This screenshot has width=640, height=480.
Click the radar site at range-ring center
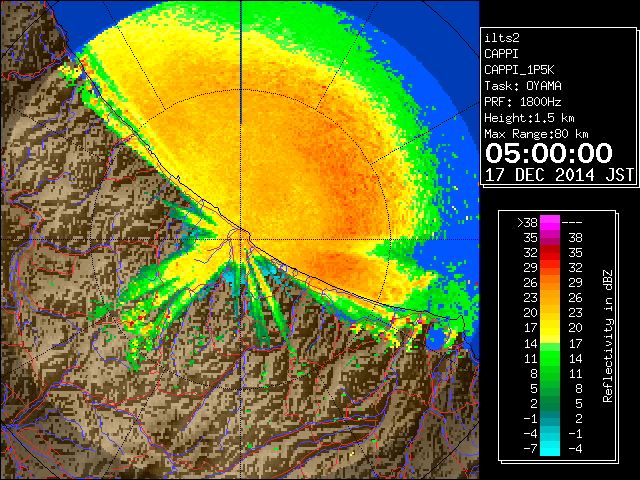[241, 239]
